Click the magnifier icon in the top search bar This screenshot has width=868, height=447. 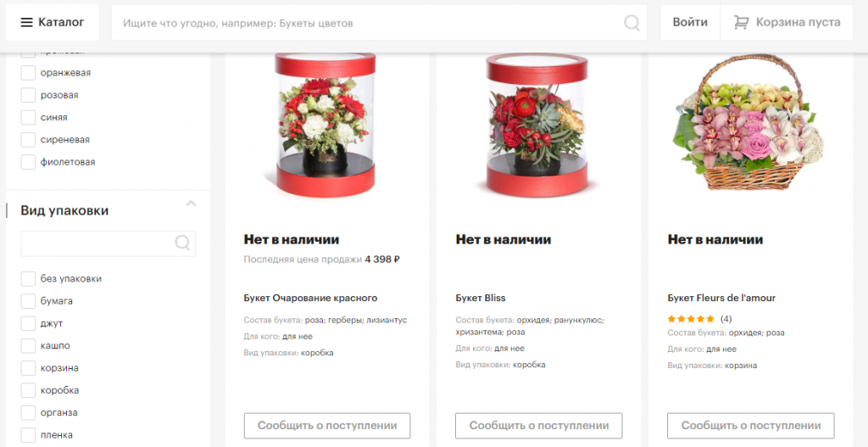click(632, 23)
